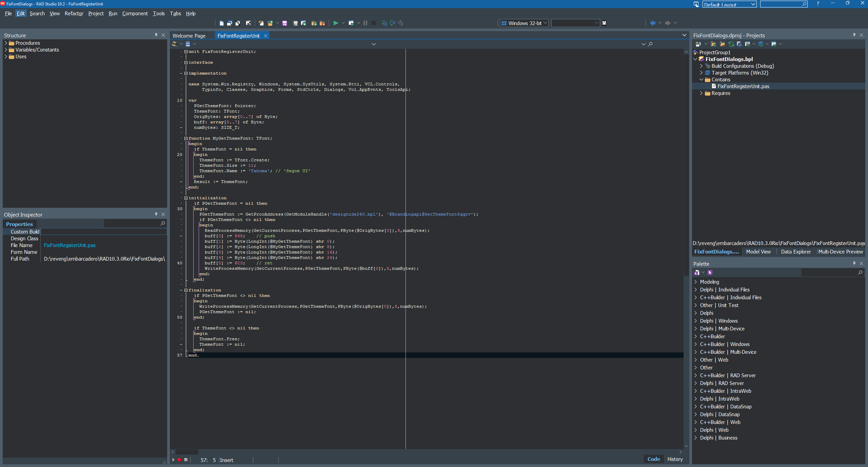
Task: Click the Step Over debug icon
Action: [393, 23]
